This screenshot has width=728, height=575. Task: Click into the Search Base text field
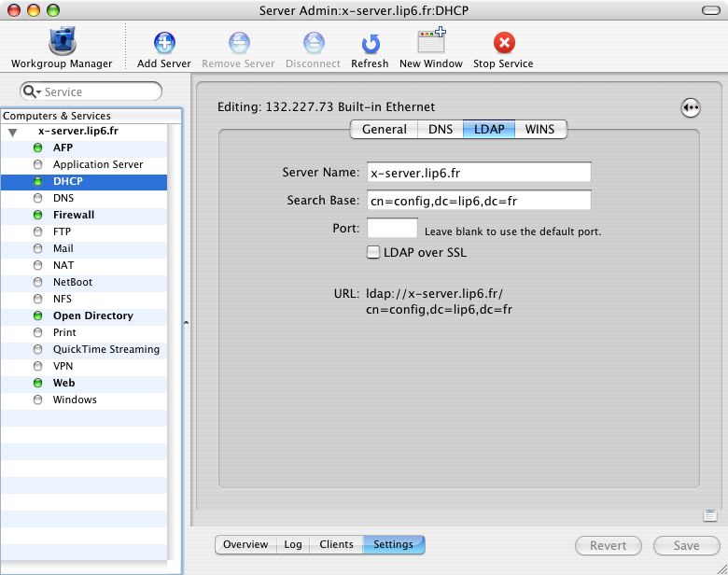click(x=479, y=201)
